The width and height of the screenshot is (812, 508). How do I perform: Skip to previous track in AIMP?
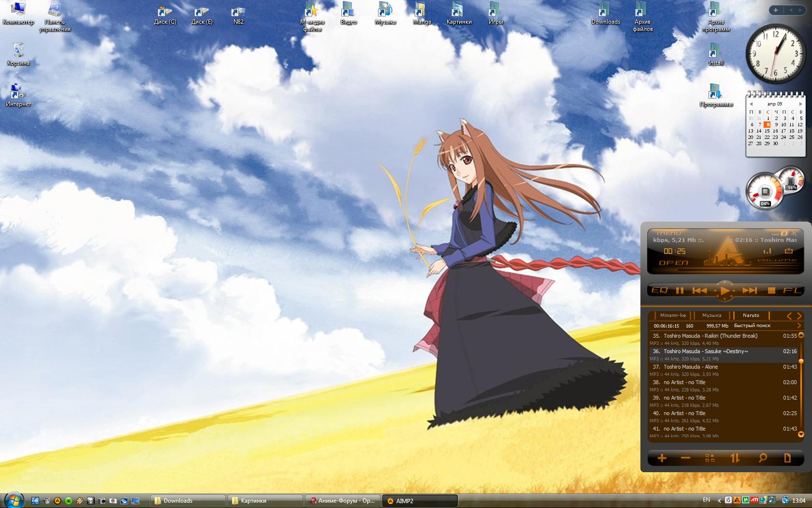click(x=699, y=290)
